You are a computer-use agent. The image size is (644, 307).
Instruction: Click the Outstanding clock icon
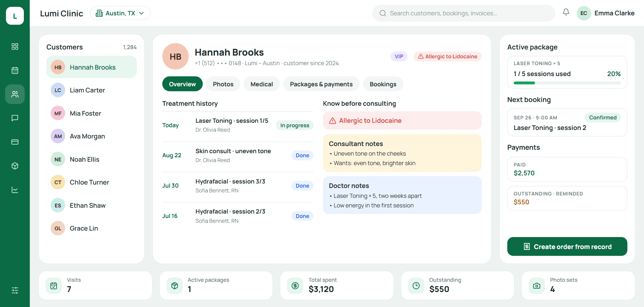[416, 286]
